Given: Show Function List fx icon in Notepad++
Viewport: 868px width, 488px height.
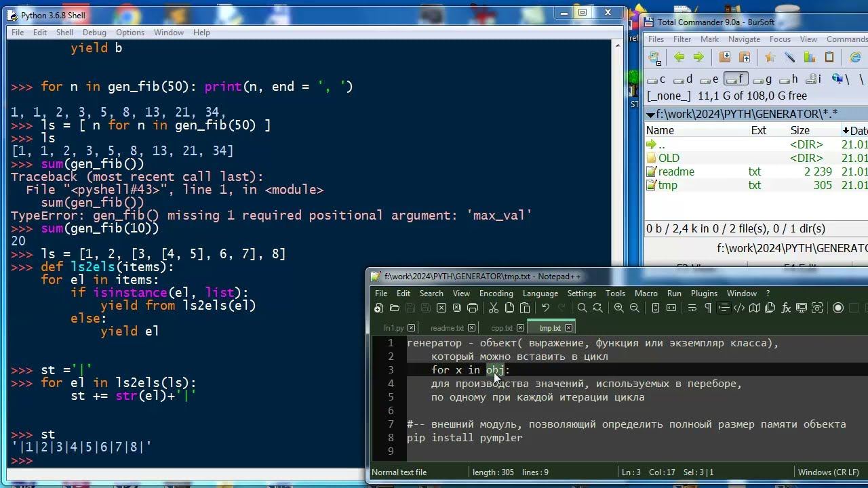Looking at the screenshot, I should (x=786, y=308).
